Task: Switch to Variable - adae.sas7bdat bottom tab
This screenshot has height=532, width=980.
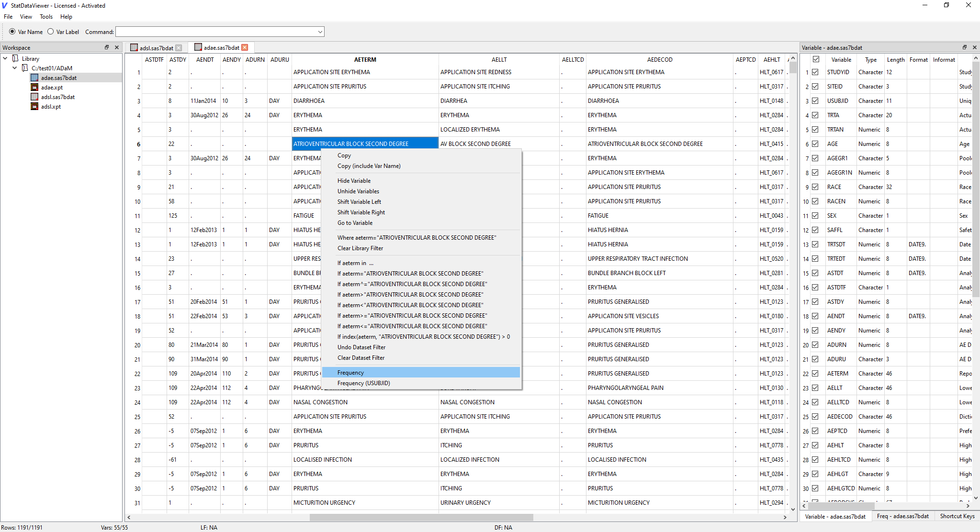Action: [x=835, y=516]
